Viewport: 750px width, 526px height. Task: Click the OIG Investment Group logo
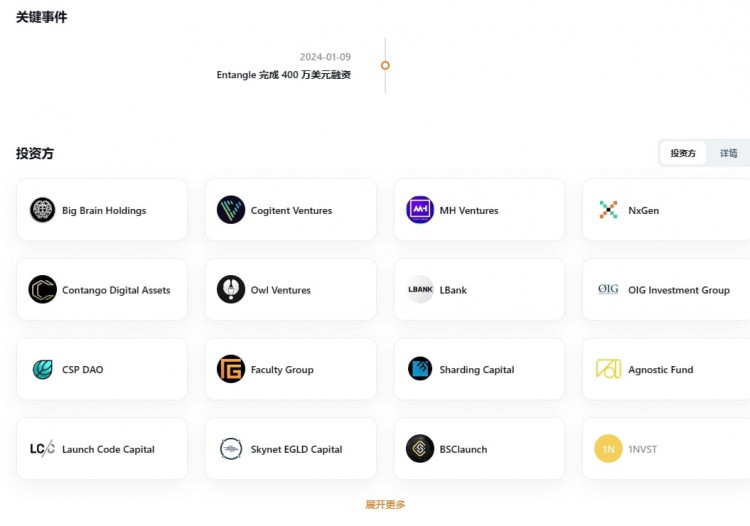608,289
